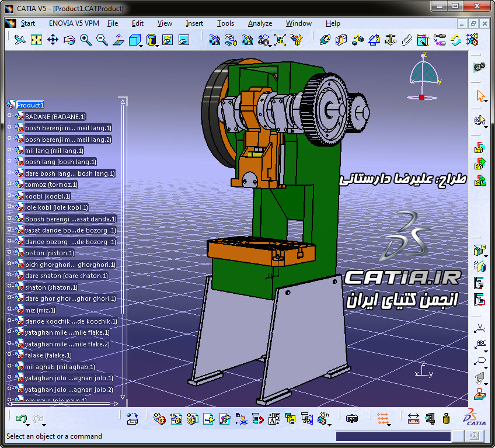Viewport: 495px width, 448px height.
Task: Select 'falake (falake.1)' in the tree
Action: click(48, 356)
